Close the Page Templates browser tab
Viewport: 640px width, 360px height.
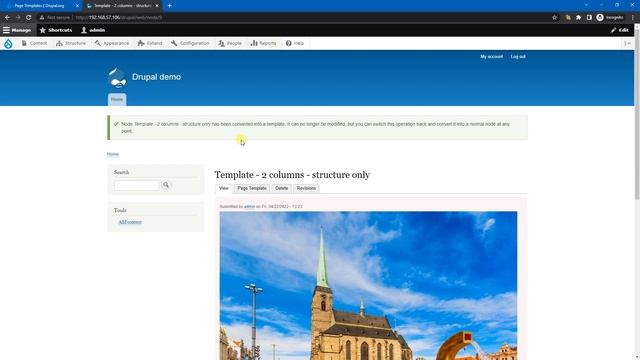tap(77, 6)
